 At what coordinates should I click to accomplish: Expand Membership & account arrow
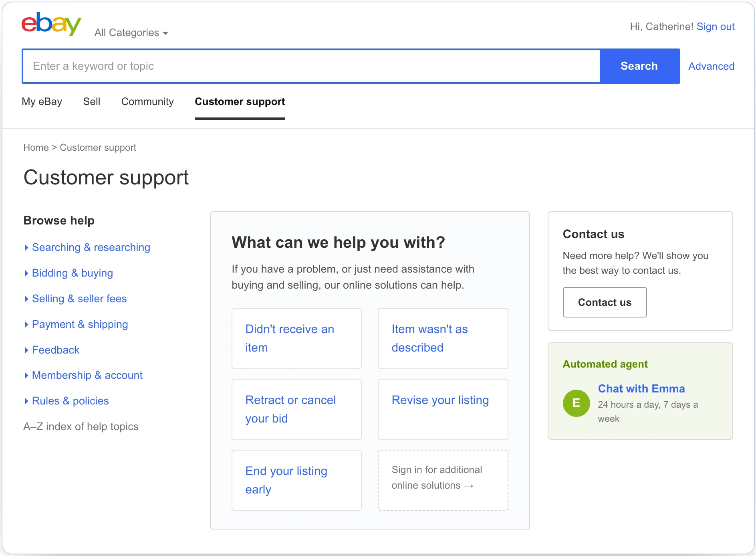pyautogui.click(x=26, y=376)
